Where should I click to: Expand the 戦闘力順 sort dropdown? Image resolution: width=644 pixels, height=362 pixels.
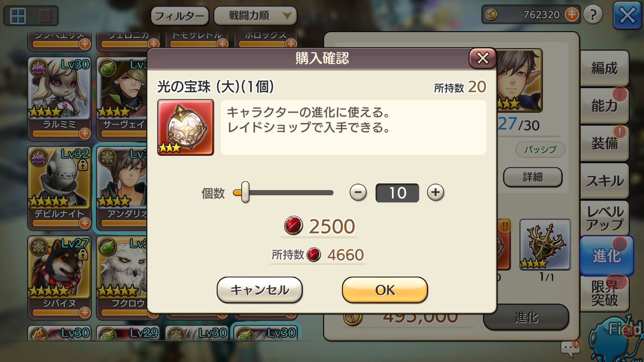[x=255, y=16]
